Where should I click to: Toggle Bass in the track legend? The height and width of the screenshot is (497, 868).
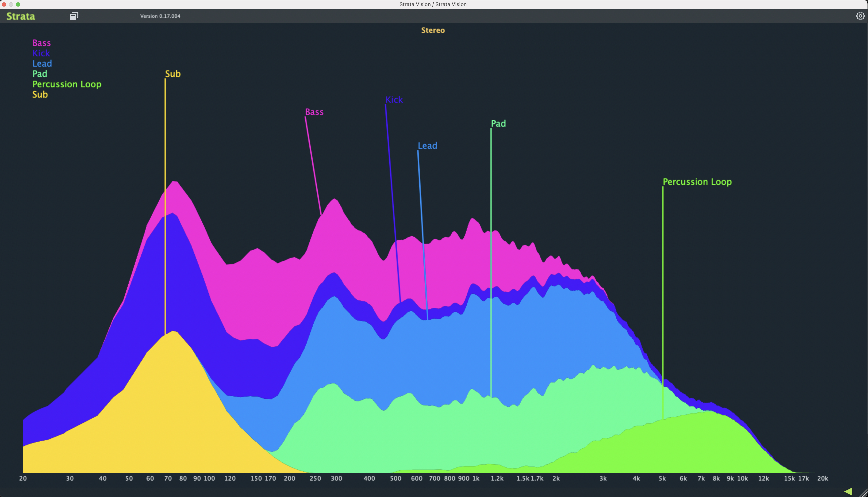click(x=41, y=43)
